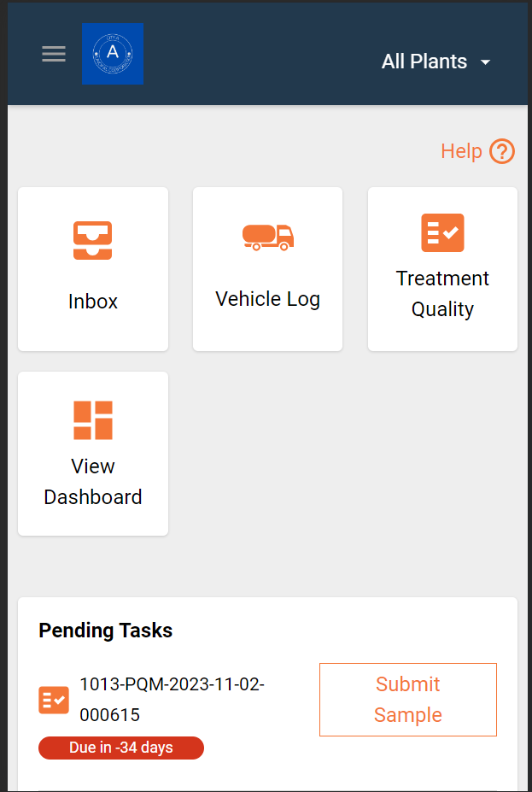The height and width of the screenshot is (792, 532).
Task: Open the All Plants selector label
Action: [424, 62]
